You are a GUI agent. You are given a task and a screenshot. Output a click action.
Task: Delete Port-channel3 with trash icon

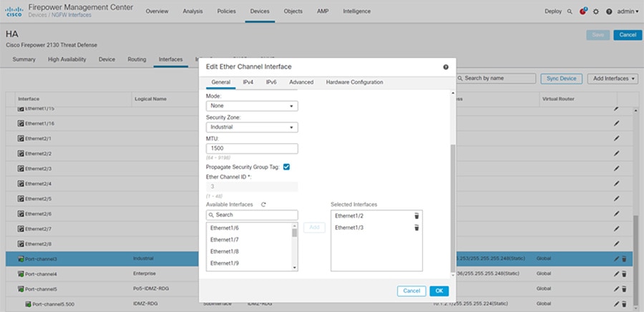click(624, 258)
